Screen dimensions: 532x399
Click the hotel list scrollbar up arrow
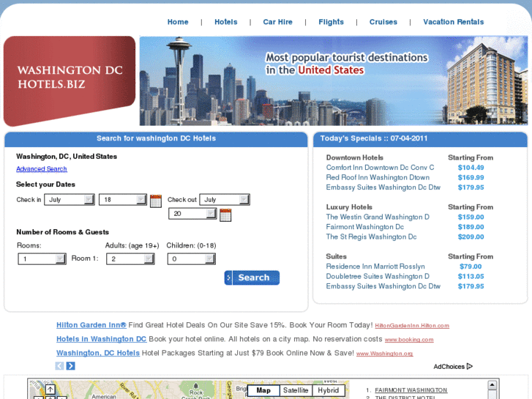coord(492,385)
